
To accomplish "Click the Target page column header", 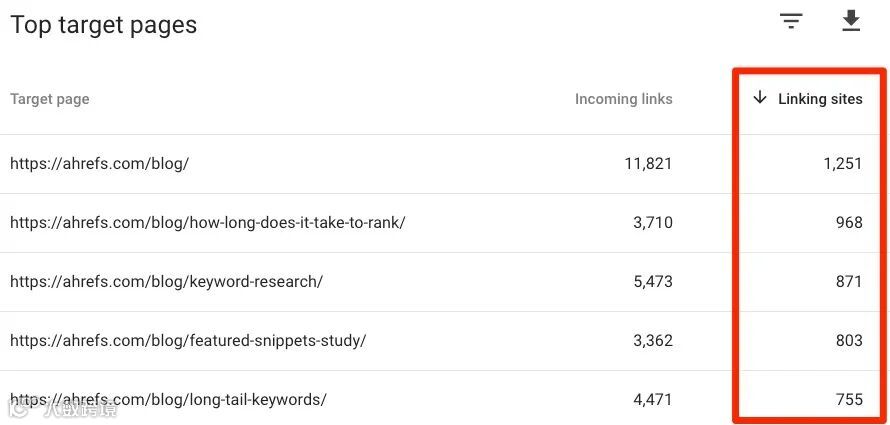I will click(x=50, y=99).
